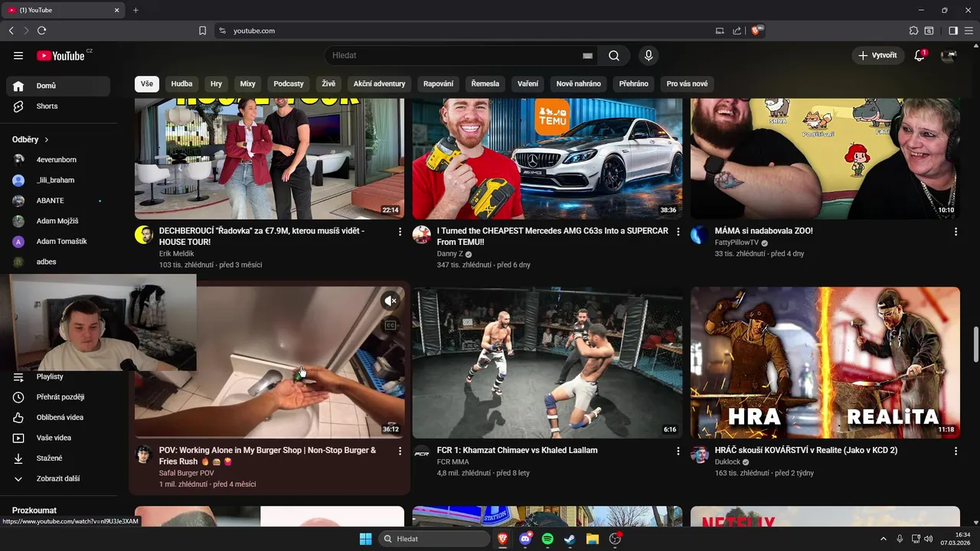
Task: Open Adam Mojžiš subscription channel
Action: coord(60,221)
